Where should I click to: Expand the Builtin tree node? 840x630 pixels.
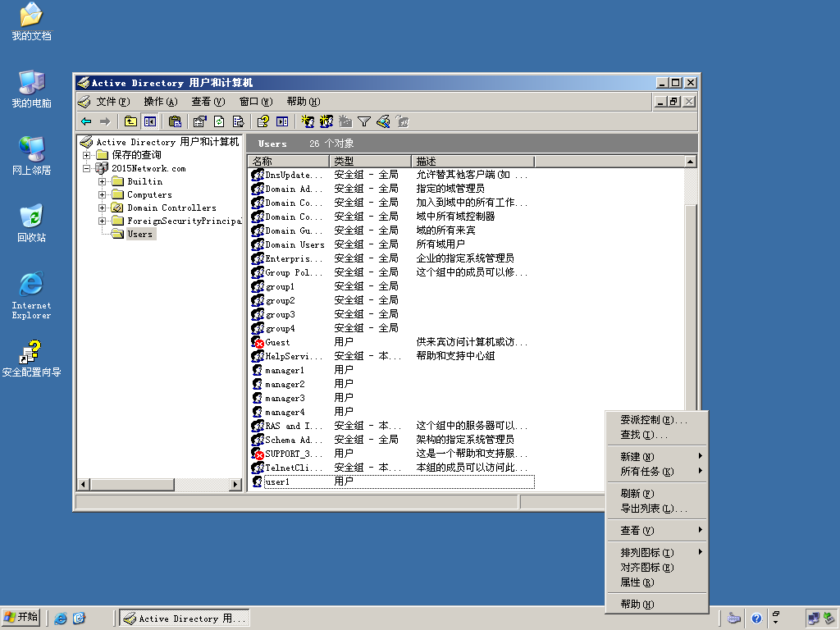(x=102, y=181)
